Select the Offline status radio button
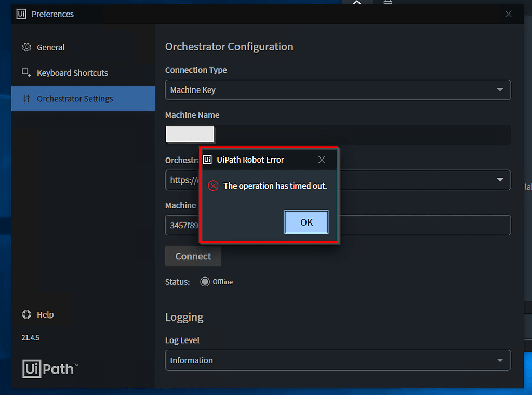The image size is (532, 395). tap(205, 281)
